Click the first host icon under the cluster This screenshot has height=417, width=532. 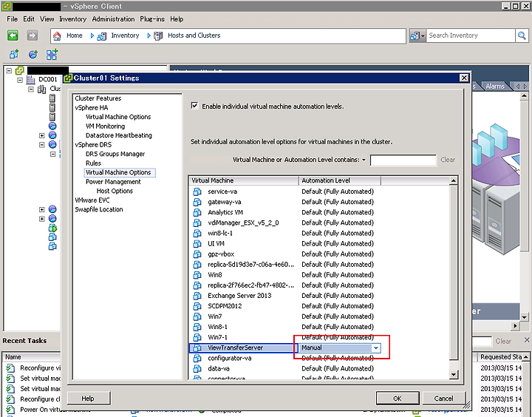(x=52, y=98)
